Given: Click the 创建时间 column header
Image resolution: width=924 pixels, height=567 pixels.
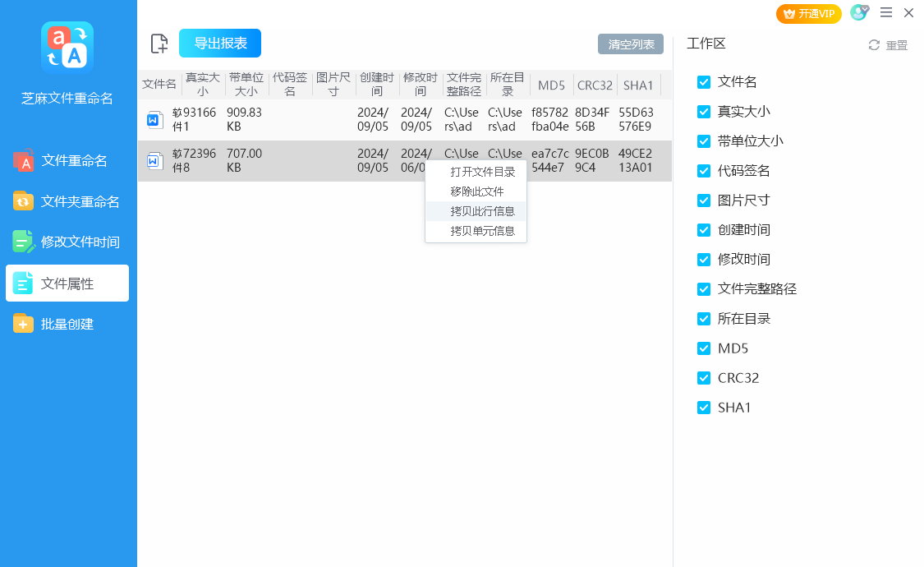Looking at the screenshot, I should pyautogui.click(x=377, y=85).
